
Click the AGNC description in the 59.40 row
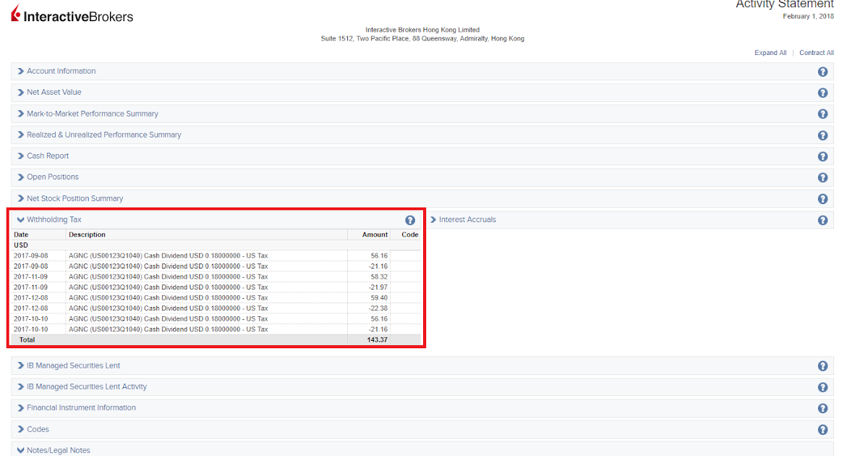169,297
